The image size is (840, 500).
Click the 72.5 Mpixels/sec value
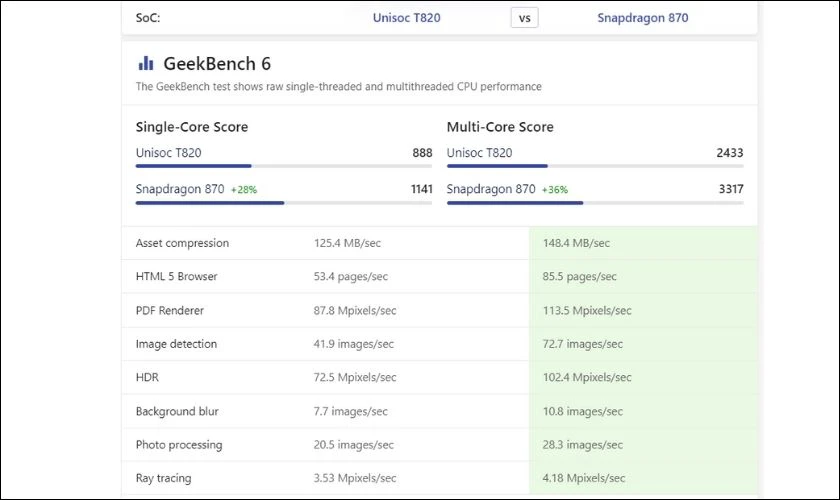[355, 377]
